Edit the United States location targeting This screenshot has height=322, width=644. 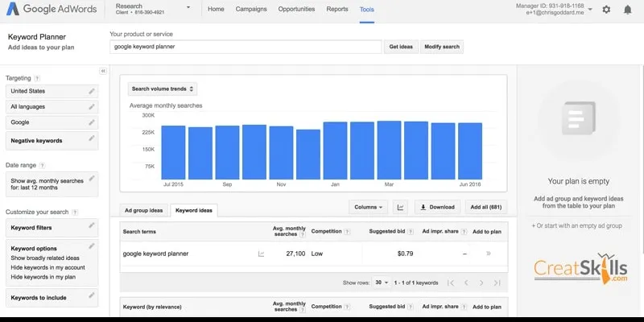(x=92, y=91)
